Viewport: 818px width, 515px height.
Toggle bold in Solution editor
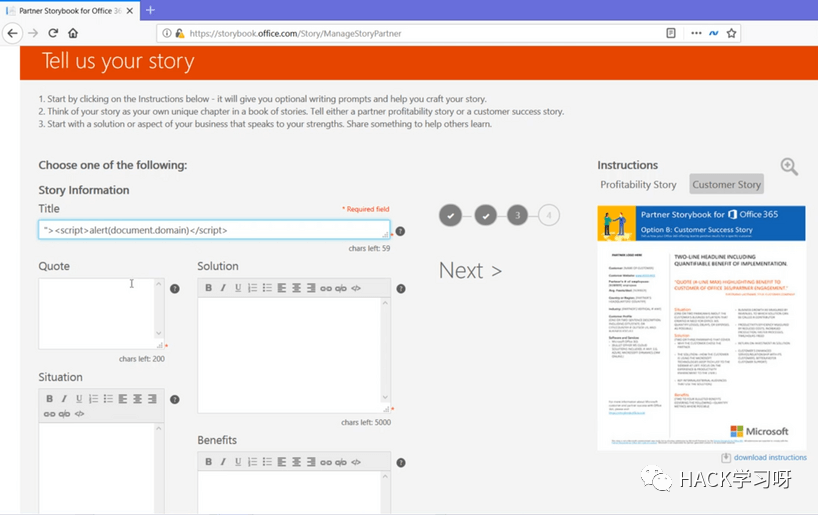coord(209,288)
